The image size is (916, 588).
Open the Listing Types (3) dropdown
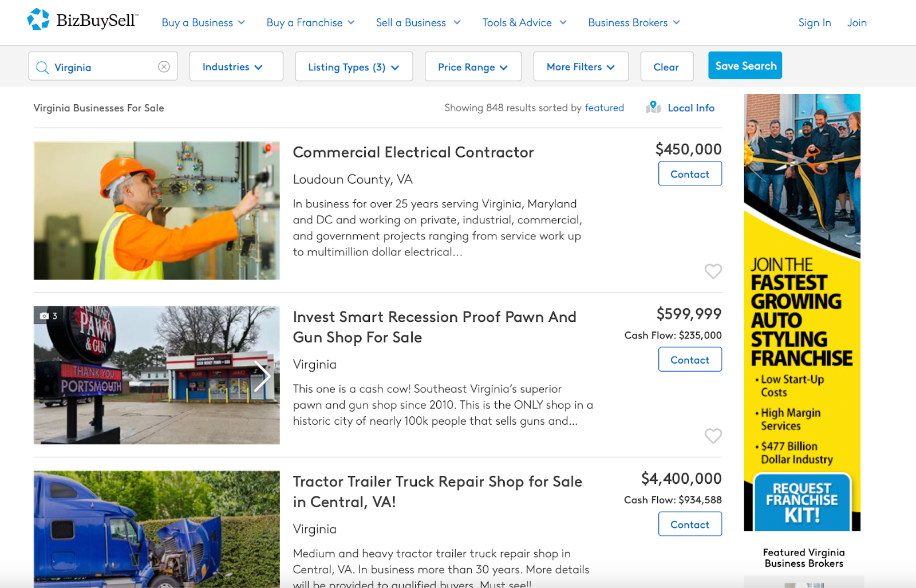tap(354, 66)
